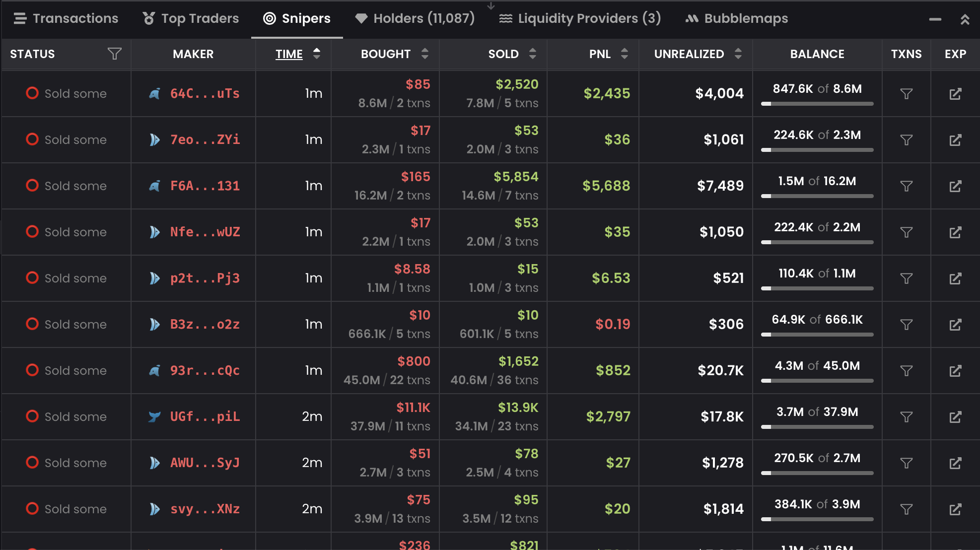Click the MAKER column header
The height and width of the screenshot is (550, 980).
point(193,54)
